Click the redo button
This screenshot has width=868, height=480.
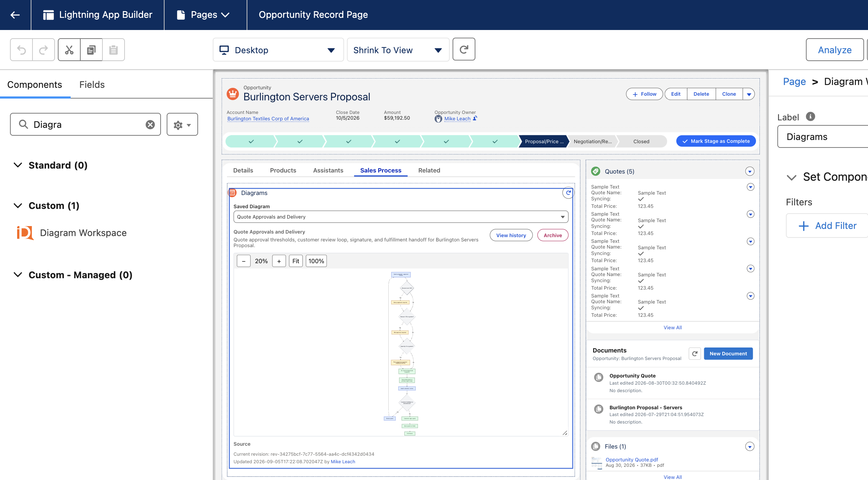click(44, 50)
